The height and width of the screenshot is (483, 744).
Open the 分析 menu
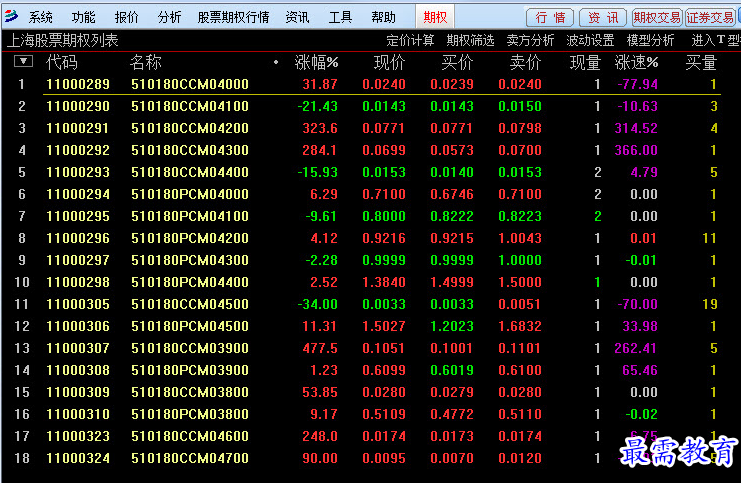169,18
